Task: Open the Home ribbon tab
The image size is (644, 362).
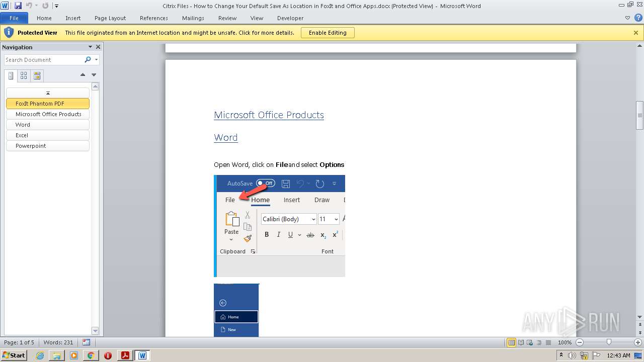Action: coord(44,18)
